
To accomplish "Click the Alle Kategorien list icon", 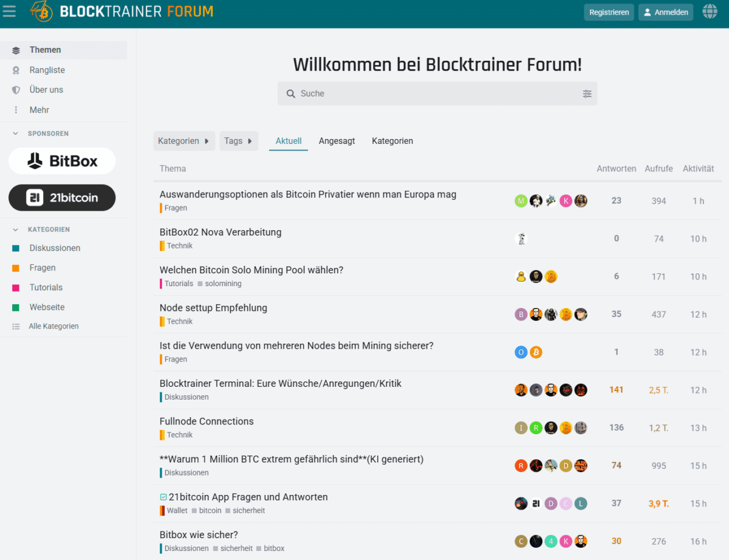I will pos(17,326).
